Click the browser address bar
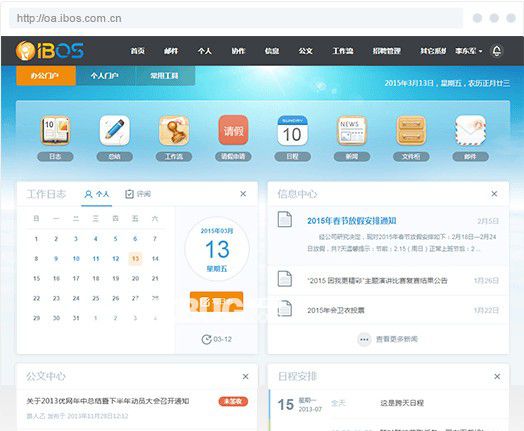The width and height of the screenshot is (524, 431). pyautogui.click(x=236, y=18)
